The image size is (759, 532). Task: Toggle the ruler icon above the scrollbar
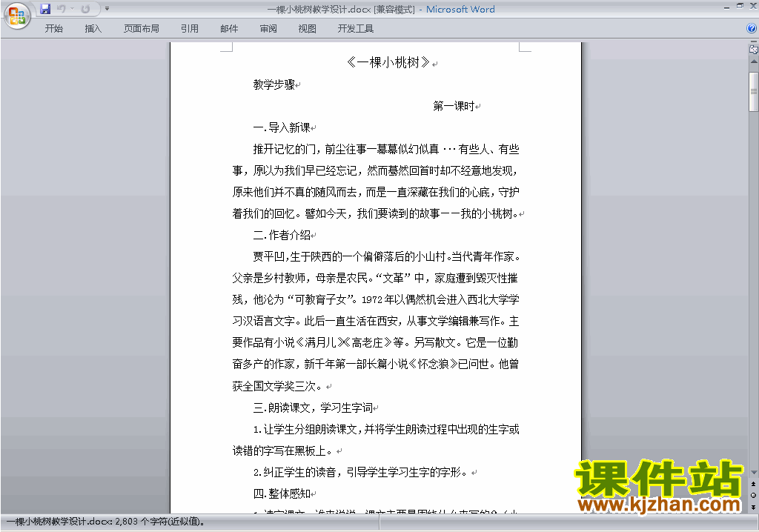click(x=753, y=49)
